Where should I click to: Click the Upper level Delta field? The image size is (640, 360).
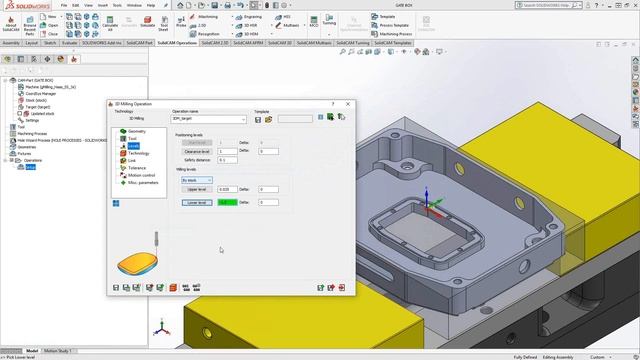(x=269, y=189)
